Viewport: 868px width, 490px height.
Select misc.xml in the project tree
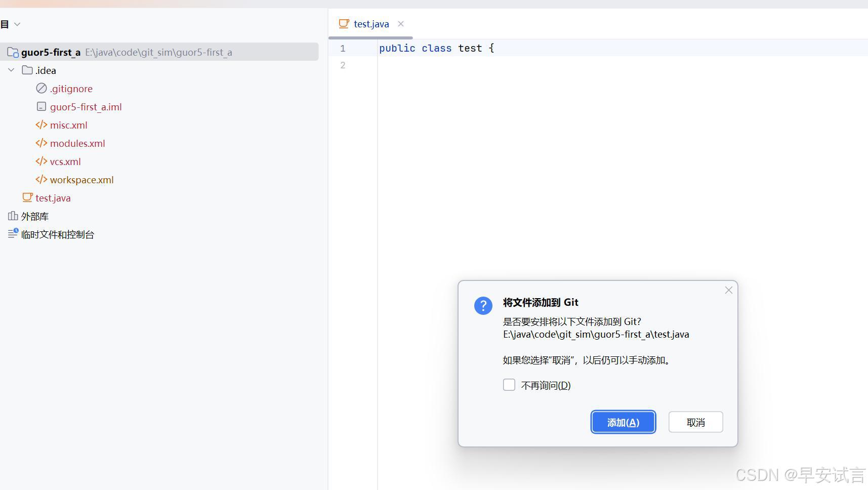click(x=69, y=125)
